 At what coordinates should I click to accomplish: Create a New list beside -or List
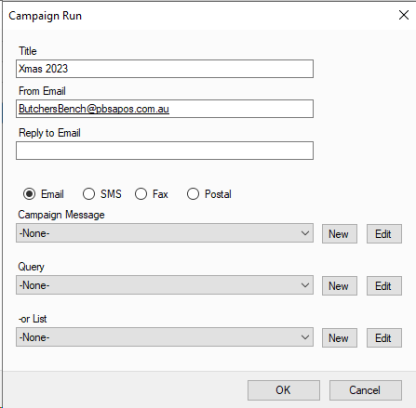[339, 338]
